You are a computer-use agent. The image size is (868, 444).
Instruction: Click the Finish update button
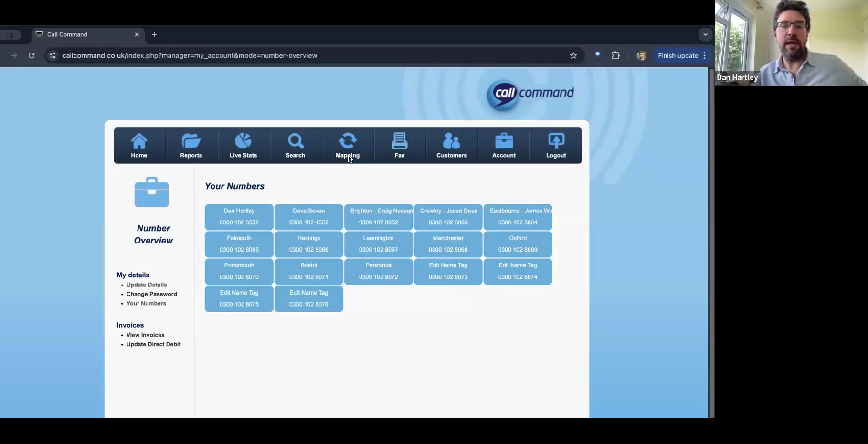click(677, 55)
